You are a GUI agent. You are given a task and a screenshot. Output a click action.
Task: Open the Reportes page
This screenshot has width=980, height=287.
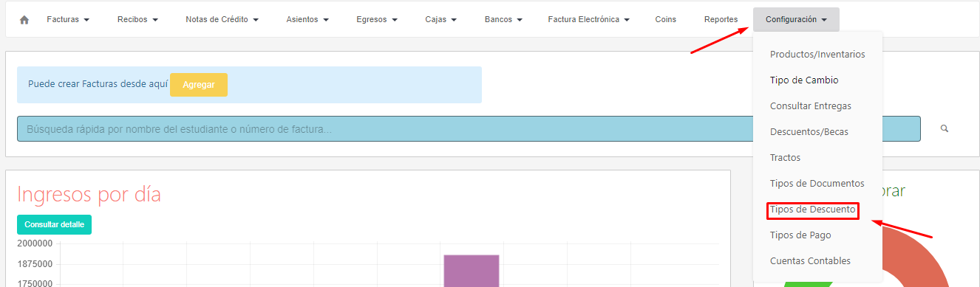coord(721,20)
